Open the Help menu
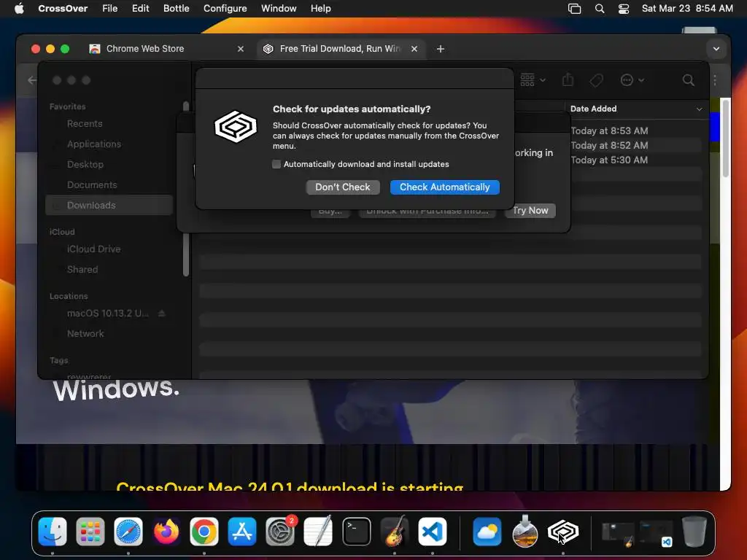Viewport: 747px width, 560px height. click(321, 9)
